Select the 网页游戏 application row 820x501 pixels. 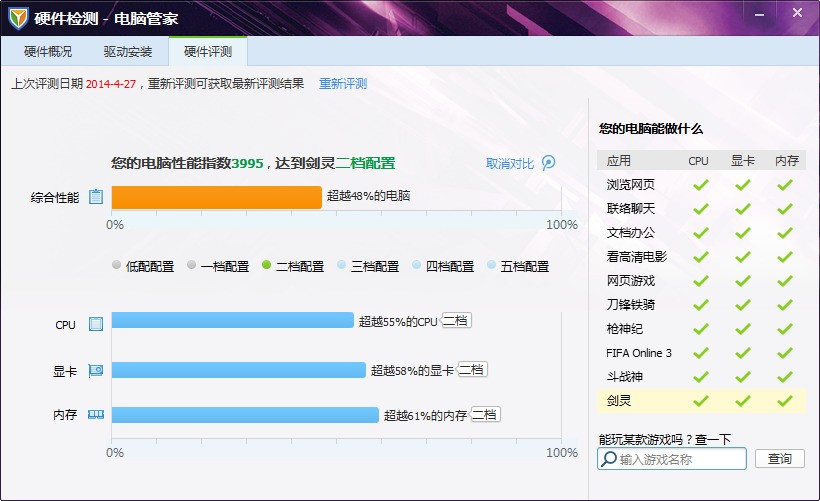701,281
